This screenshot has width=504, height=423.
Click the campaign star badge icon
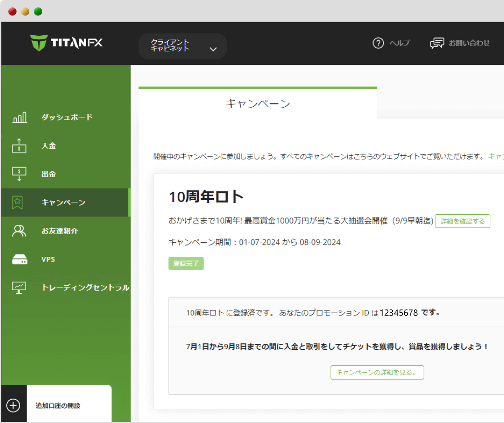[17, 203]
